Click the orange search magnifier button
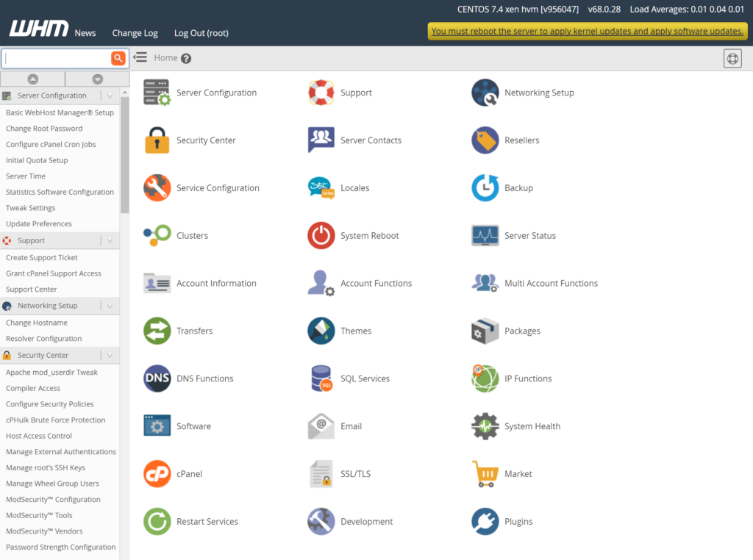This screenshot has width=753, height=560. pyautogui.click(x=118, y=58)
